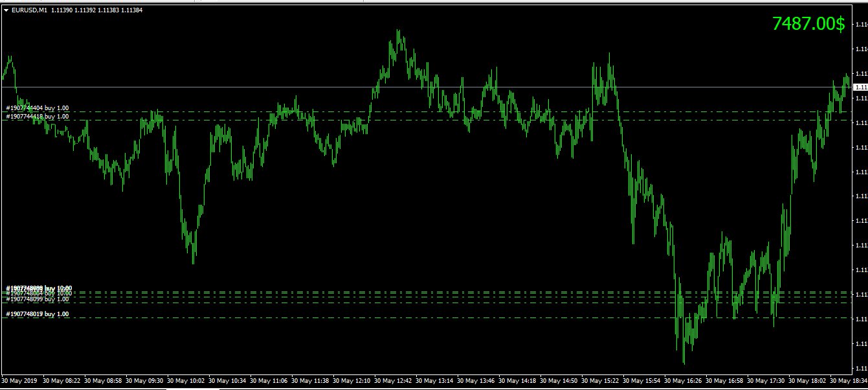Click the 30 May 10:34 time label
This screenshot has width=868, height=390.
(x=228, y=381)
